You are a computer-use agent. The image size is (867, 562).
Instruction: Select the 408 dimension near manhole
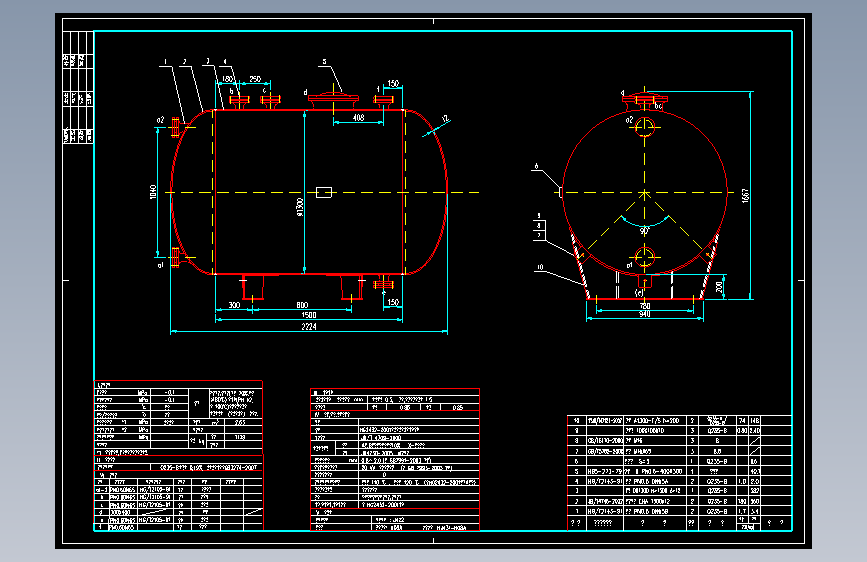click(358, 117)
